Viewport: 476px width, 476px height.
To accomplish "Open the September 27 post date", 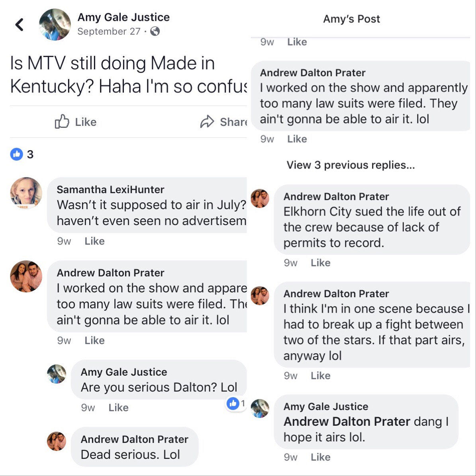I will click(109, 31).
